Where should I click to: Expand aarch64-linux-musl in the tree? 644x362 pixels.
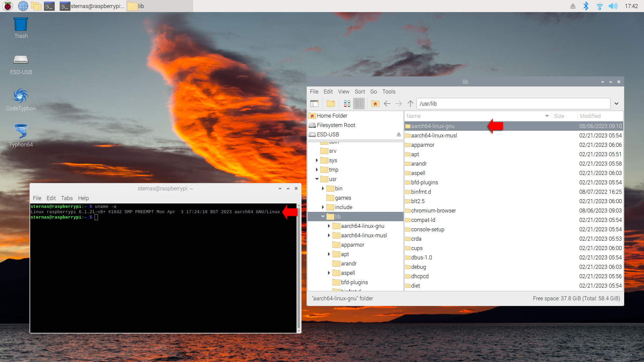click(329, 235)
